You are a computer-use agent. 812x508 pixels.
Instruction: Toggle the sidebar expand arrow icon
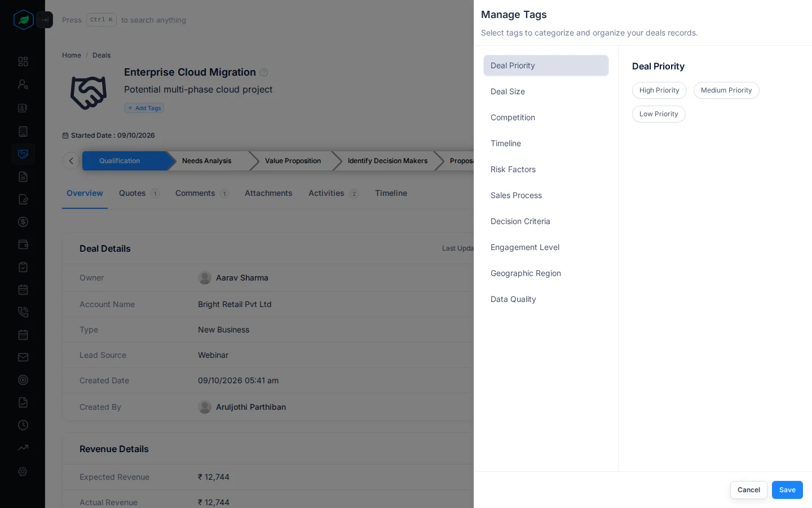(x=45, y=20)
